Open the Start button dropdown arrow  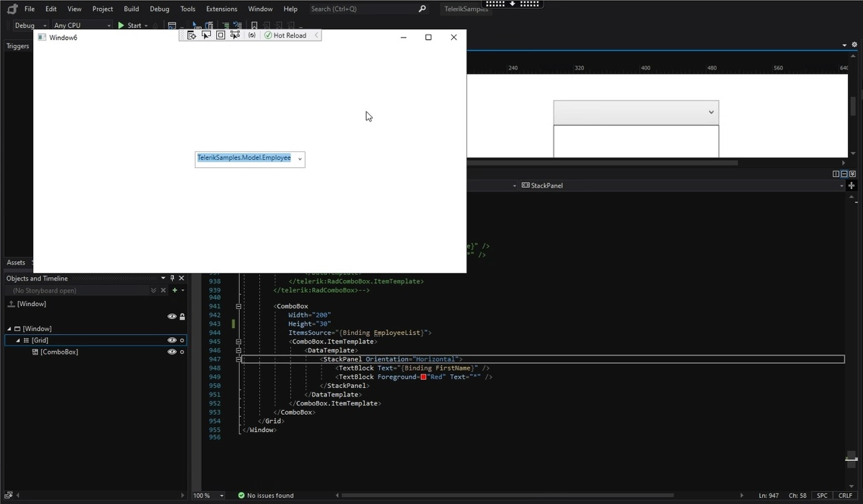pos(146,25)
